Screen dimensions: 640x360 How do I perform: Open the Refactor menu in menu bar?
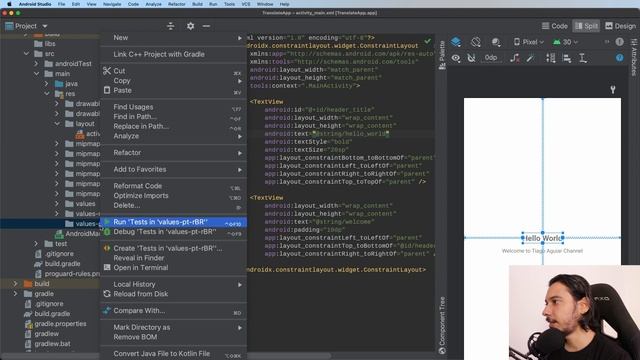[177, 4]
